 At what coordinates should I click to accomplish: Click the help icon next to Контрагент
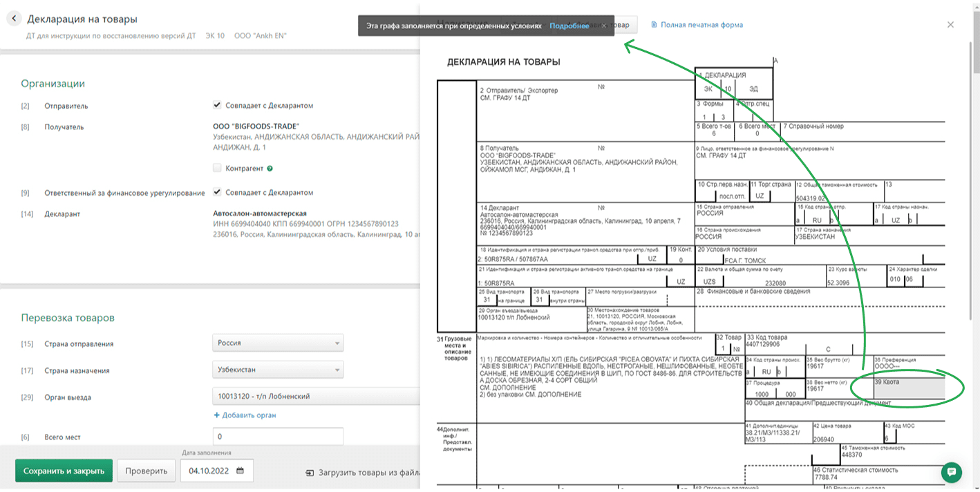click(270, 168)
